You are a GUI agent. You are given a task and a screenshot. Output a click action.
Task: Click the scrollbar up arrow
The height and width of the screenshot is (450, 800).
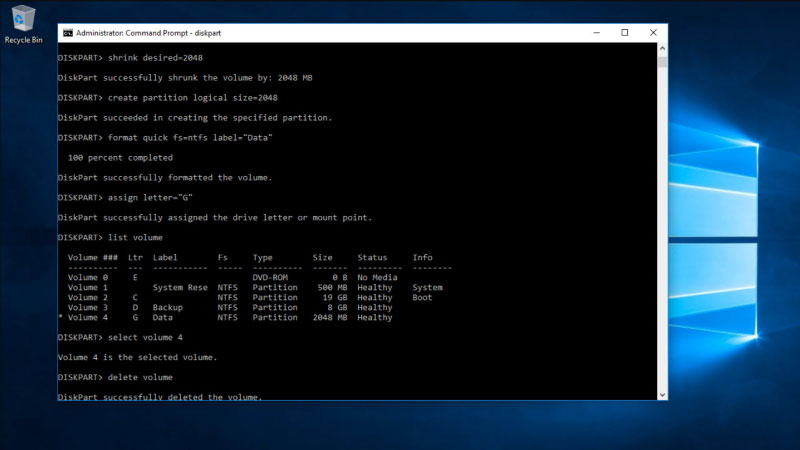click(x=662, y=48)
